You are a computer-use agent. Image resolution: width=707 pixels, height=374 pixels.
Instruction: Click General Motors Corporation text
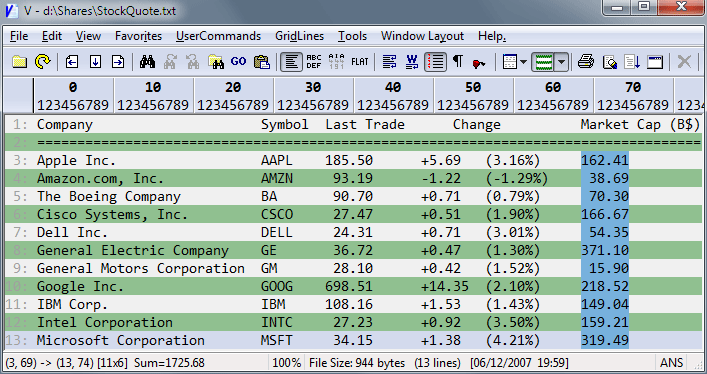141,268
